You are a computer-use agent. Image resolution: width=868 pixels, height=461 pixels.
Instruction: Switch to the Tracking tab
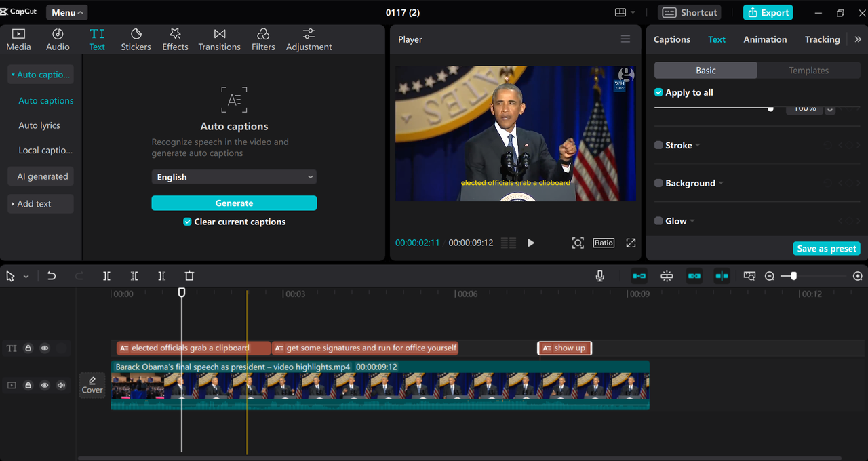pos(823,39)
